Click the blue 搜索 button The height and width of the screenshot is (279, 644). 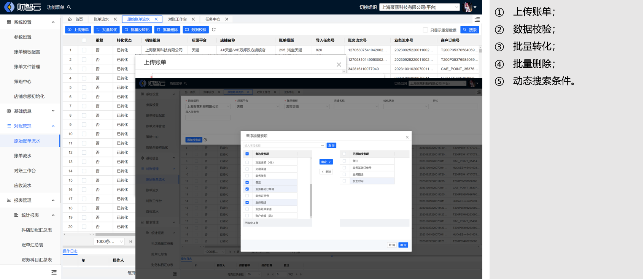pos(469,30)
